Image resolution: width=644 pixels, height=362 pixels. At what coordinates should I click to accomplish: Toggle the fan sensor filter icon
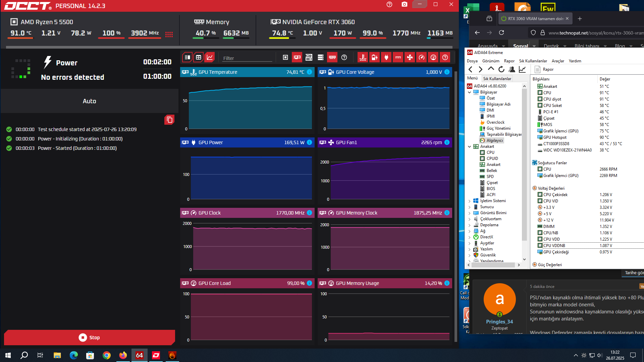(410, 57)
